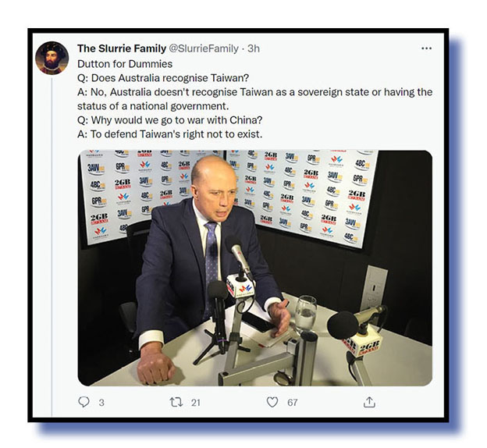Click the like count 67
Image resolution: width=487 pixels, height=448 pixels.
pyautogui.click(x=292, y=403)
